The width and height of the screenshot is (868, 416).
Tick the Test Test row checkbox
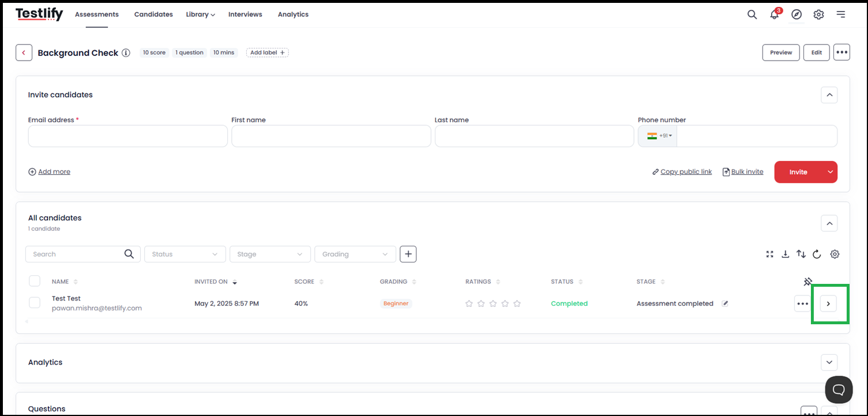point(35,303)
